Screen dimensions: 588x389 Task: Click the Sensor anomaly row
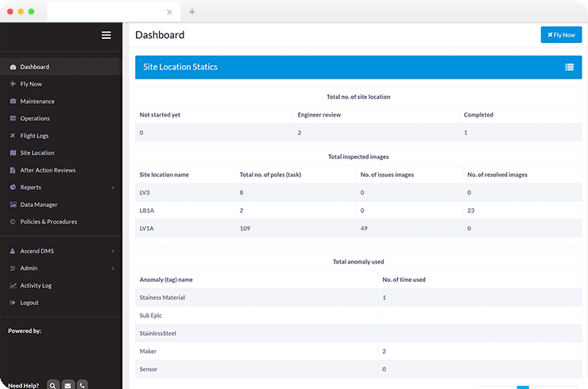click(x=358, y=369)
